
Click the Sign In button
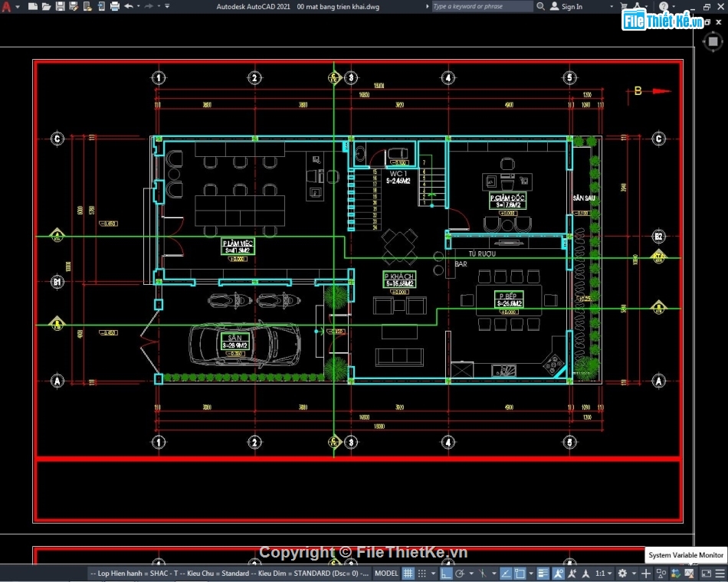pyautogui.click(x=566, y=6)
